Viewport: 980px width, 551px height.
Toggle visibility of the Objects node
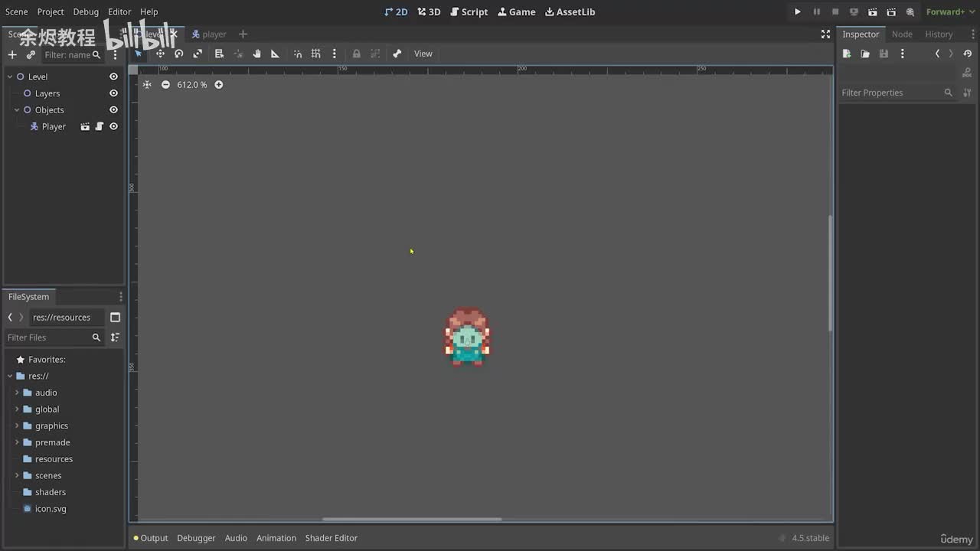(113, 110)
